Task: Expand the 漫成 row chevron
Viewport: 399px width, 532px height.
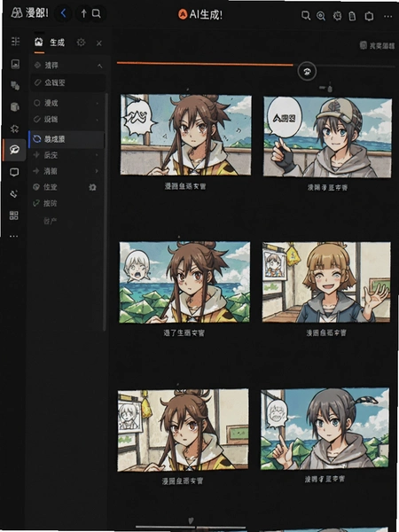Action: pos(98,103)
